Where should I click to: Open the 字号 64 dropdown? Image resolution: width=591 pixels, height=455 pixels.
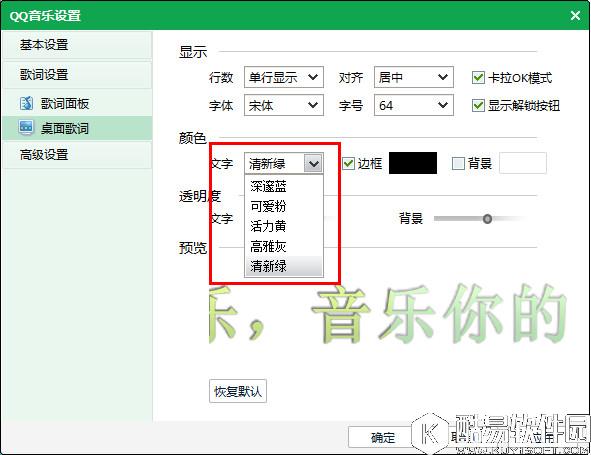tap(413, 105)
